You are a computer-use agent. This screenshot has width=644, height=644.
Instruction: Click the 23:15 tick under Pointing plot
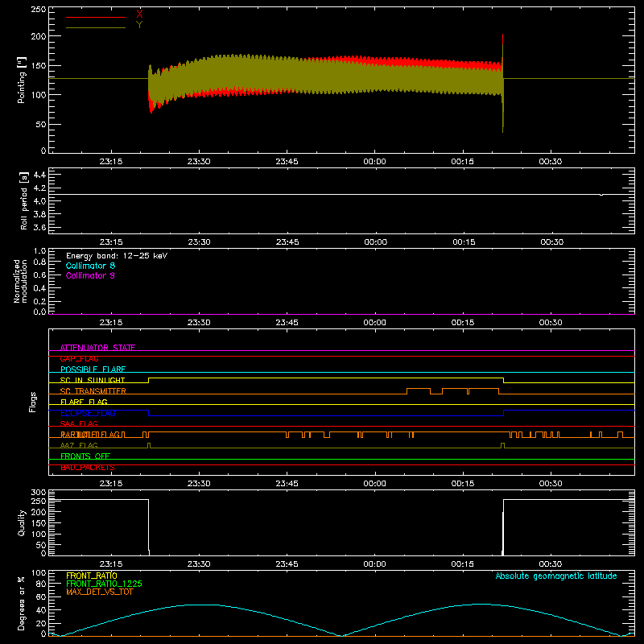111,162
